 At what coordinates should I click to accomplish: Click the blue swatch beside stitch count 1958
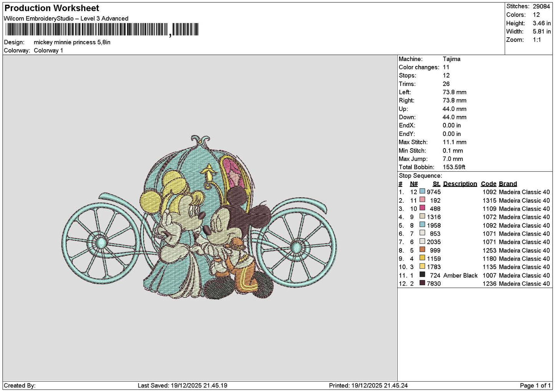click(x=422, y=225)
